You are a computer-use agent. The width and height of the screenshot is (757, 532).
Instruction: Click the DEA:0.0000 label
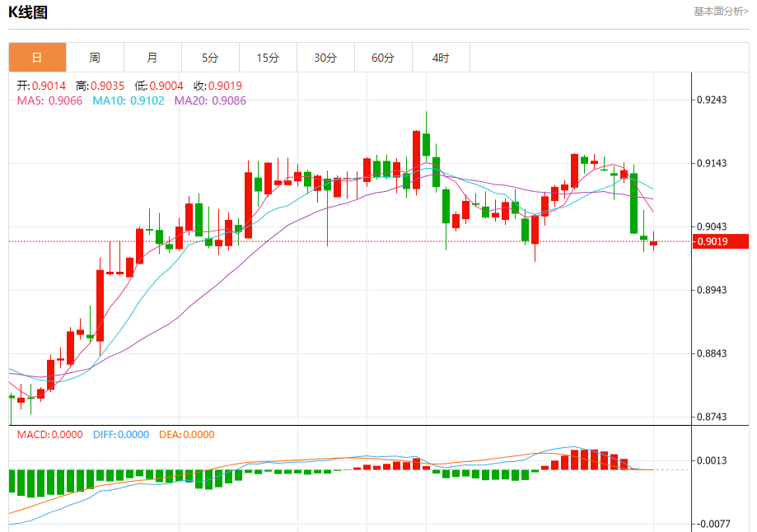pos(187,435)
